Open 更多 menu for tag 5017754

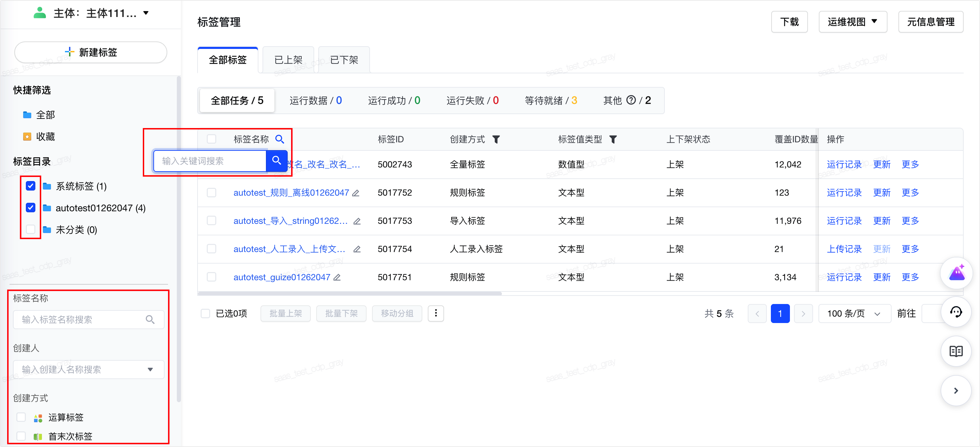point(910,249)
